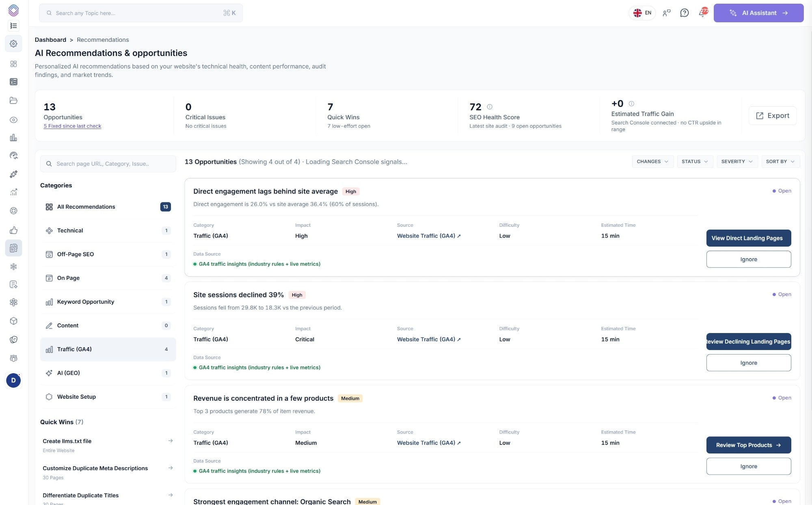Viewport: 812px width, 505px height.
Task: Open the SORT BY dropdown
Action: [780, 161]
